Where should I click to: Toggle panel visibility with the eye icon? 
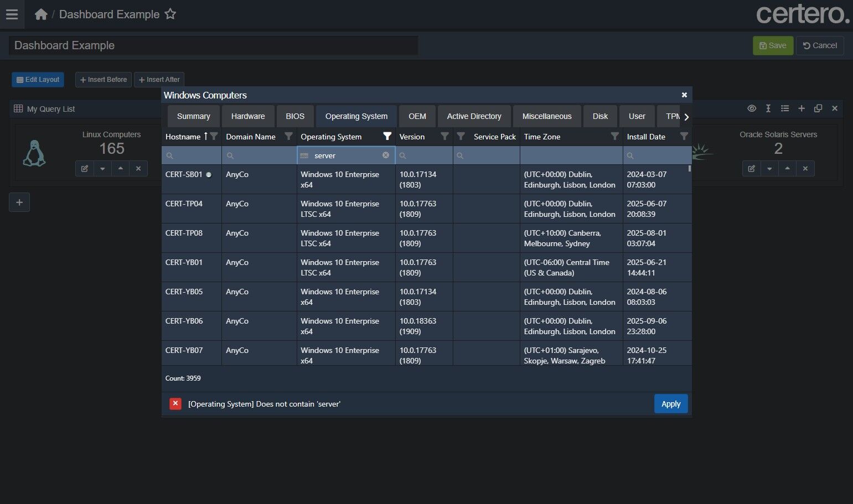click(751, 109)
